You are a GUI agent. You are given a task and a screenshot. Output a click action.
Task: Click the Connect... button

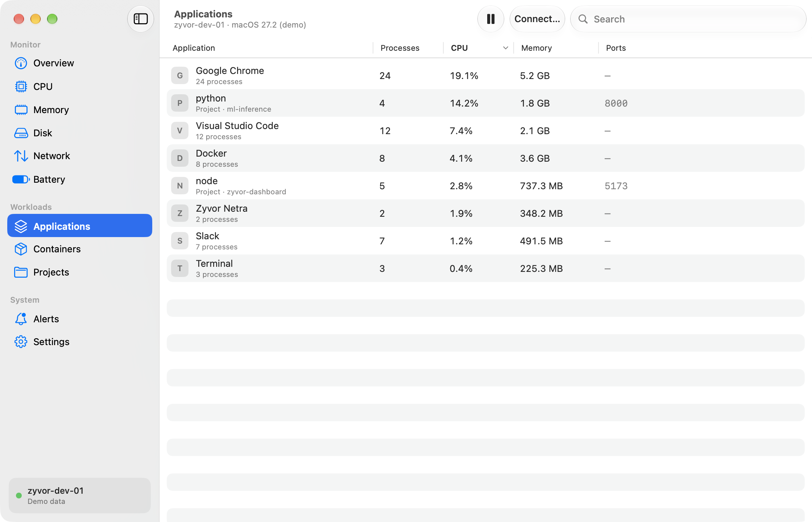point(537,19)
